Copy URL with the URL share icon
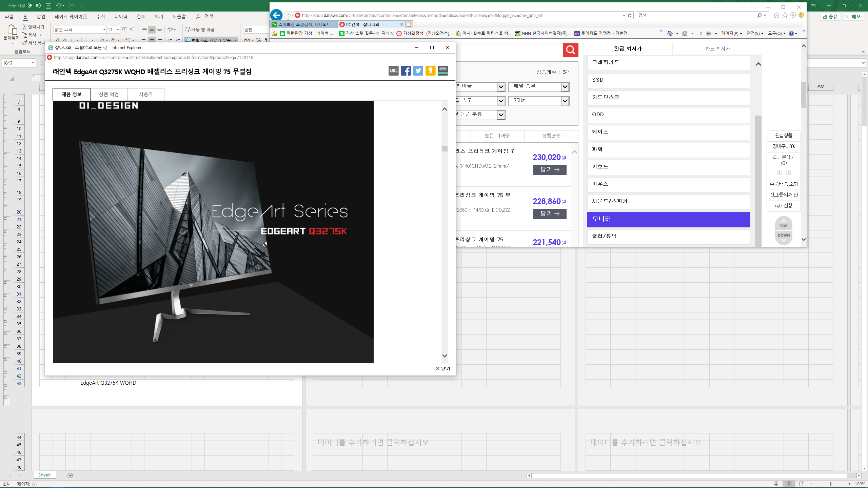The width and height of the screenshot is (868, 488). pos(393,70)
